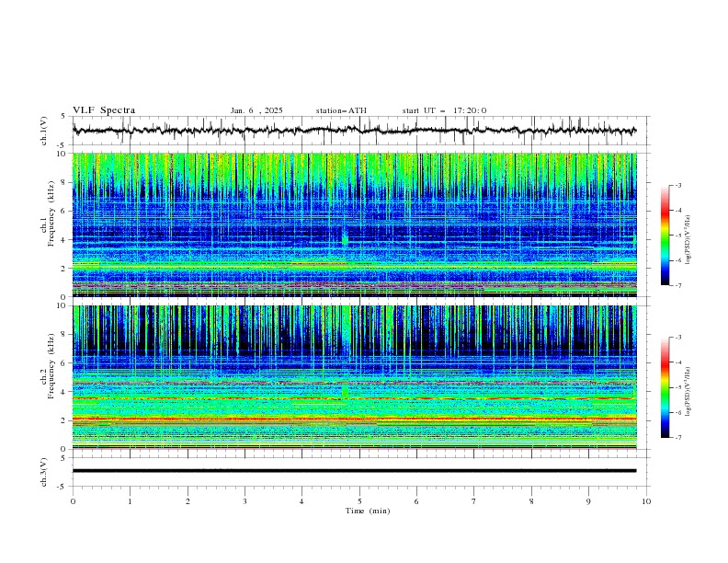The width and height of the screenshot is (728, 563).
Task: Select the "start UT = 17:20:0" text
Action: tap(444, 110)
